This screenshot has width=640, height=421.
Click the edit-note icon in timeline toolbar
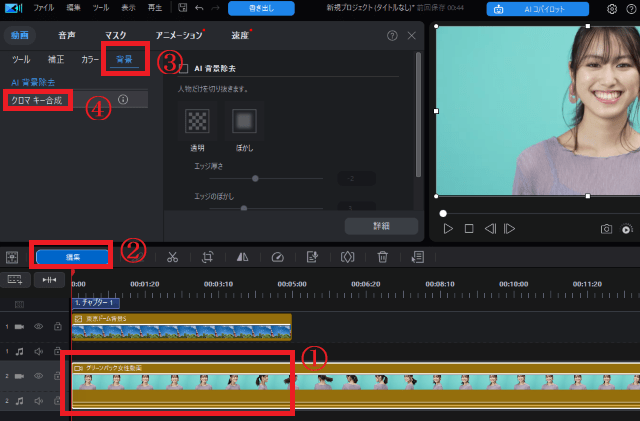pyautogui.click(x=312, y=257)
